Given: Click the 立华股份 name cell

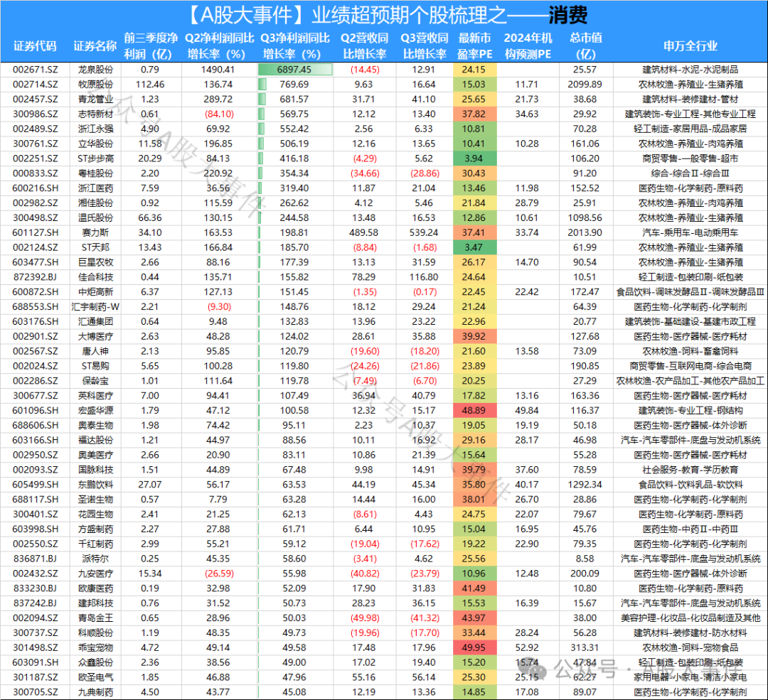Looking at the screenshot, I should (95, 144).
